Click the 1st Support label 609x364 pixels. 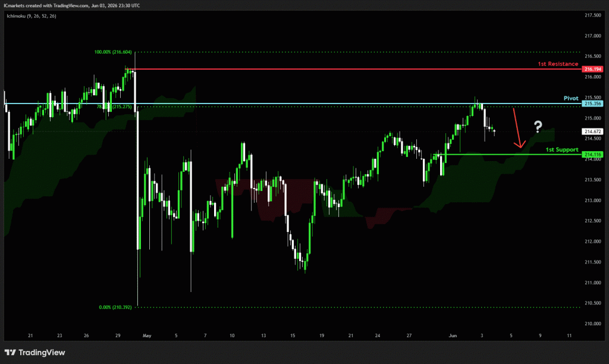coord(561,149)
